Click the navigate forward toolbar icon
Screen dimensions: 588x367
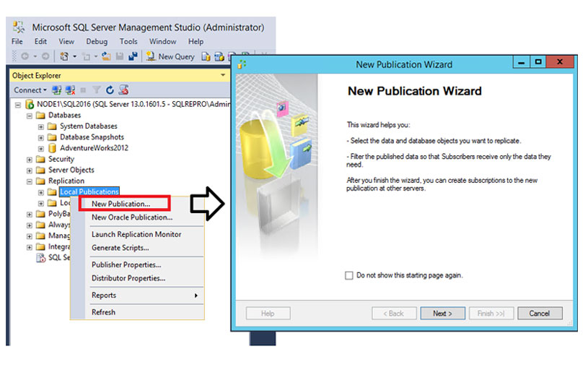[x=45, y=56]
